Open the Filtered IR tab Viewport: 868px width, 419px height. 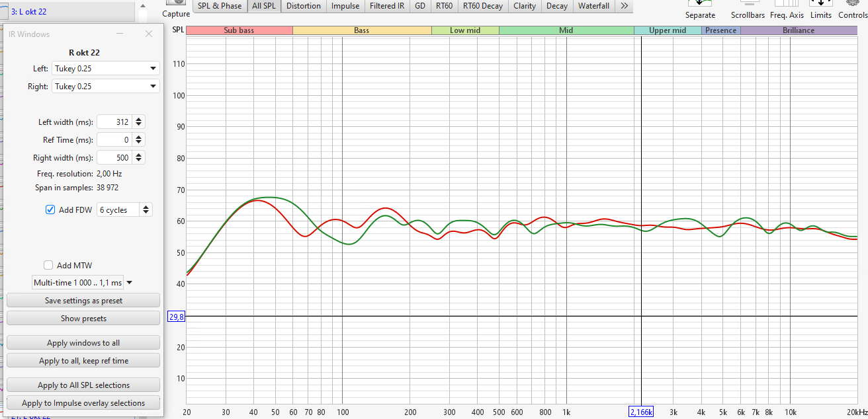(387, 6)
